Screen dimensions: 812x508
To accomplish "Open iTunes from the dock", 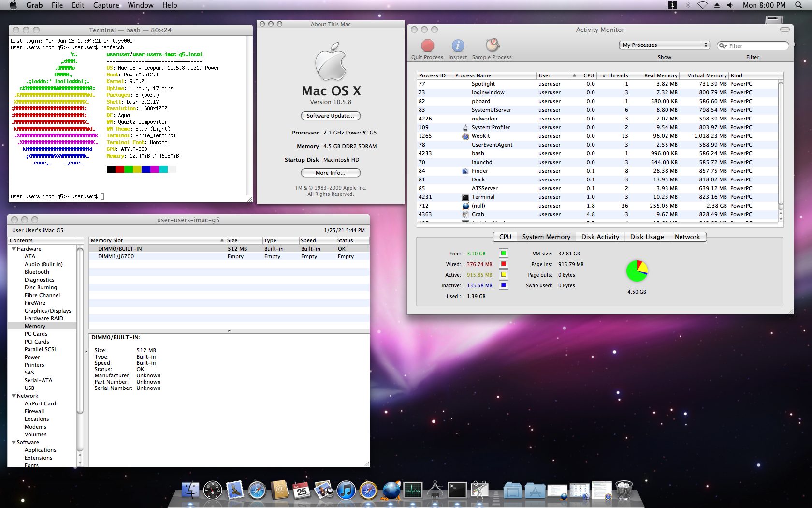I will (x=346, y=491).
